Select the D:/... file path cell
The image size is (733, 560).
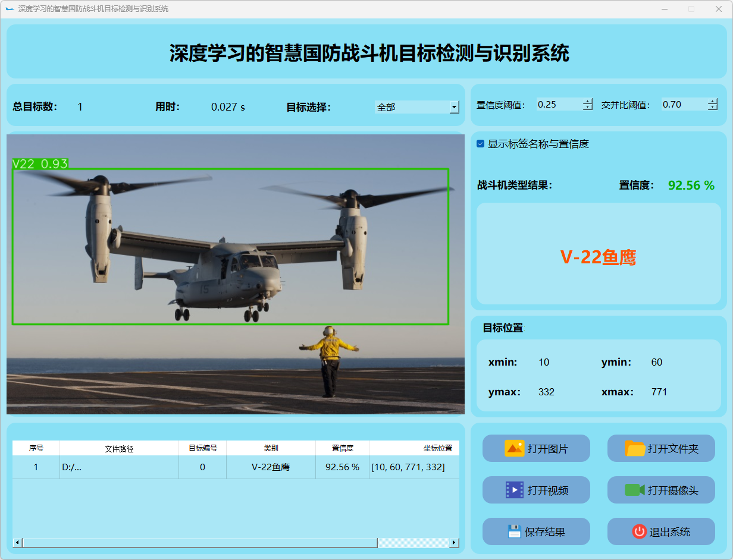(120, 467)
